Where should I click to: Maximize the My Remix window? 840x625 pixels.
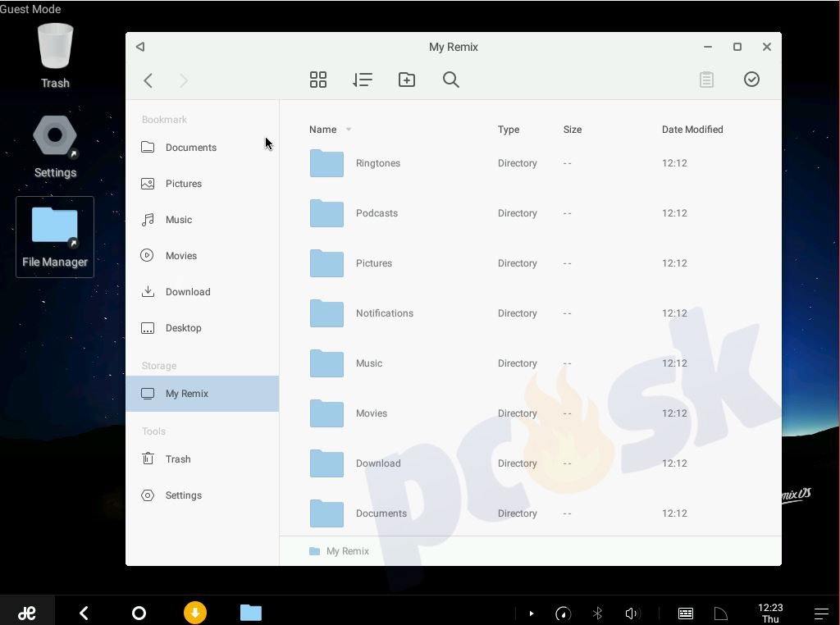click(737, 47)
